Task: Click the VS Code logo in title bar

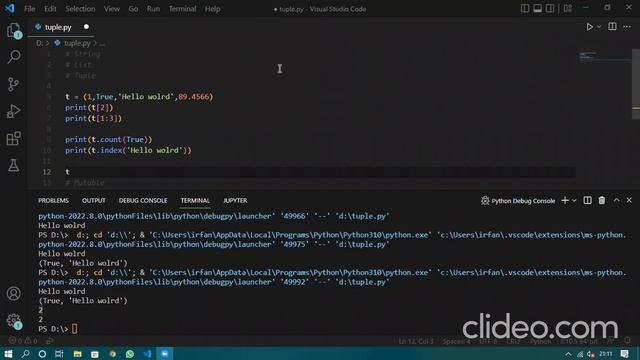Action: click(x=10, y=8)
